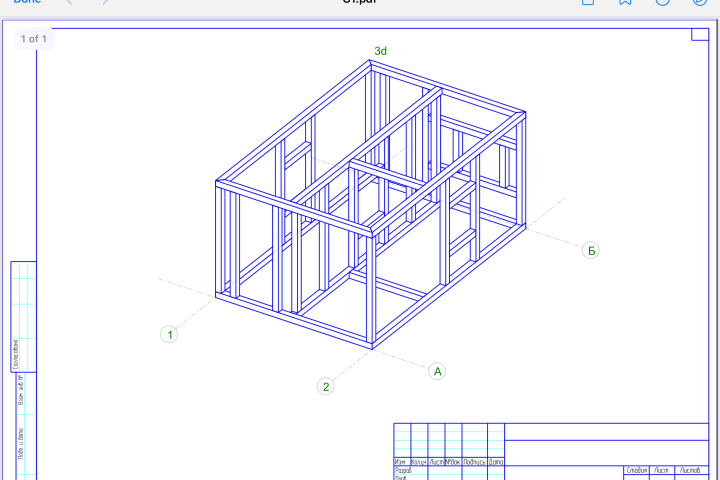Click axis marker circle "2"
The width and height of the screenshot is (720, 480).
(326, 386)
